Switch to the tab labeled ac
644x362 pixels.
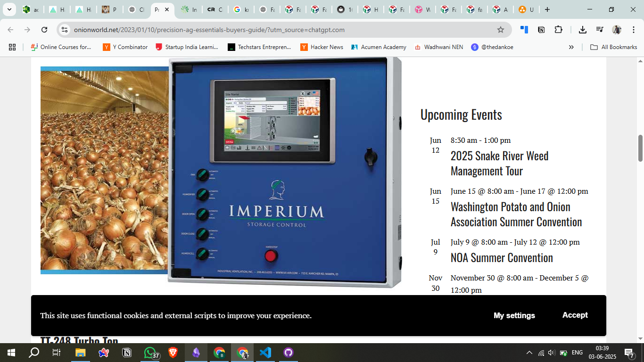[x=31, y=9]
